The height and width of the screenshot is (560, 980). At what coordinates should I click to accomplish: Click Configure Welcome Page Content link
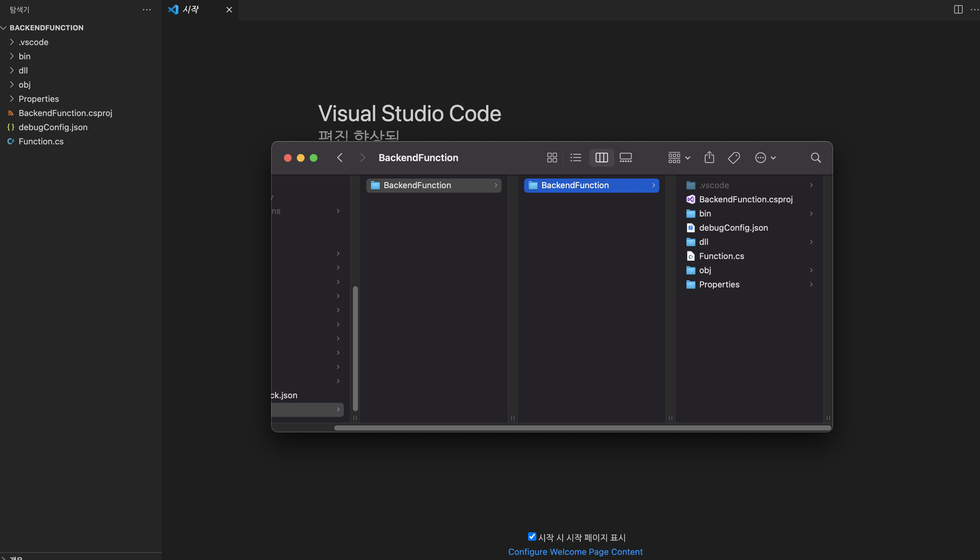pos(575,552)
